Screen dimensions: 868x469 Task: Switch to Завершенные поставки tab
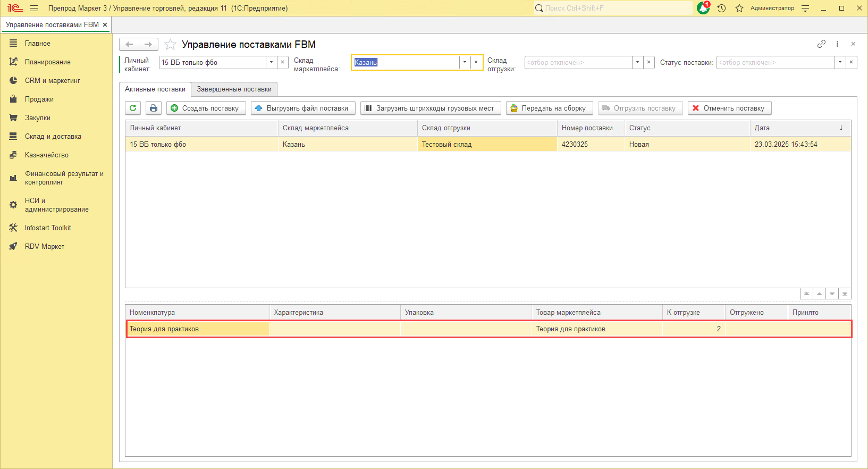coord(234,89)
